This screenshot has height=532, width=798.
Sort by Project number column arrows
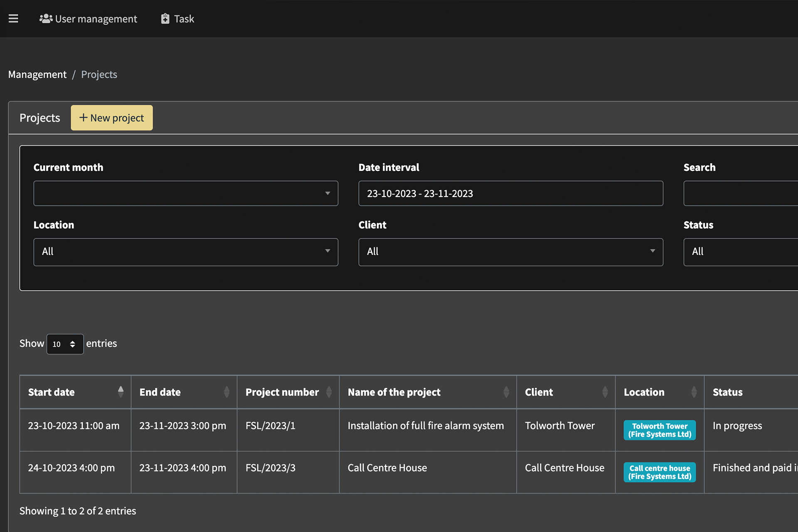coord(329,392)
